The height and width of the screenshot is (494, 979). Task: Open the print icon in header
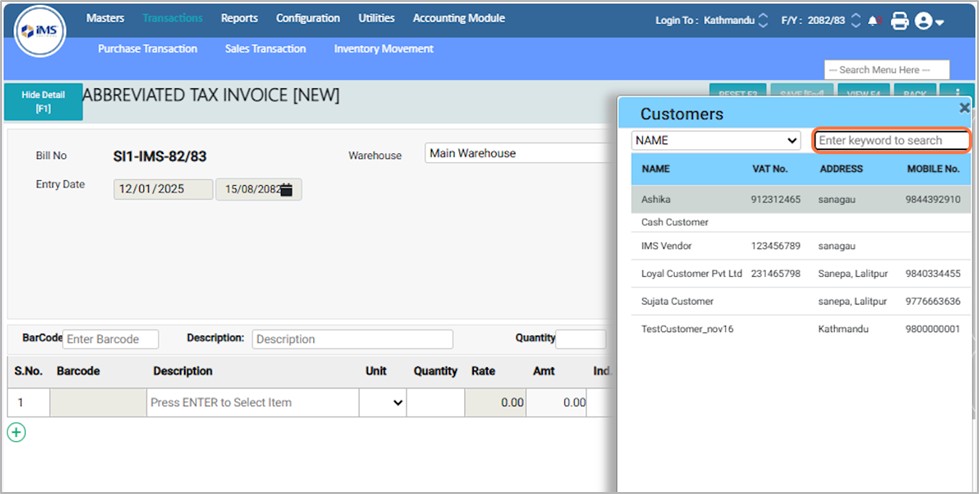pos(899,20)
